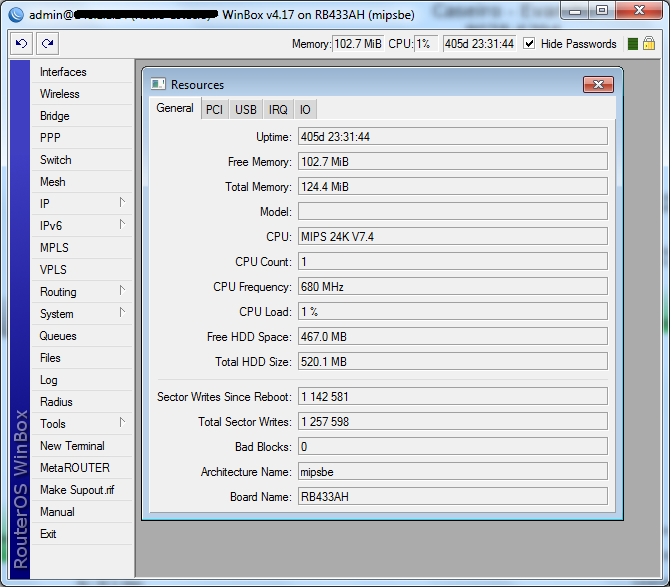Open the Bridge menu item
This screenshot has height=587, width=670.
82,116
